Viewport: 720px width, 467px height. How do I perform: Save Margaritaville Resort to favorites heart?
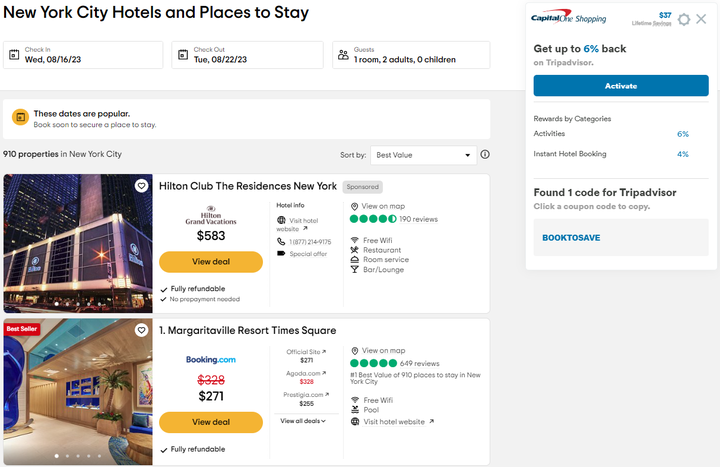[141, 330]
